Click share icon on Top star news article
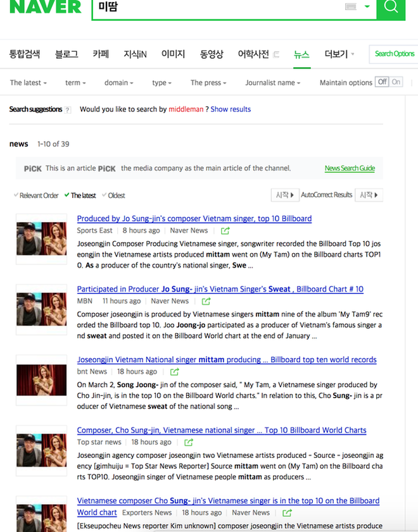Screen dimensions: 418x532 pyautogui.click(x=189, y=442)
